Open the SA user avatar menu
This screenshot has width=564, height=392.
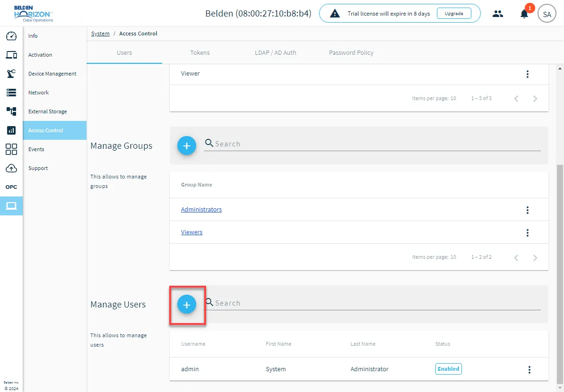pos(547,14)
